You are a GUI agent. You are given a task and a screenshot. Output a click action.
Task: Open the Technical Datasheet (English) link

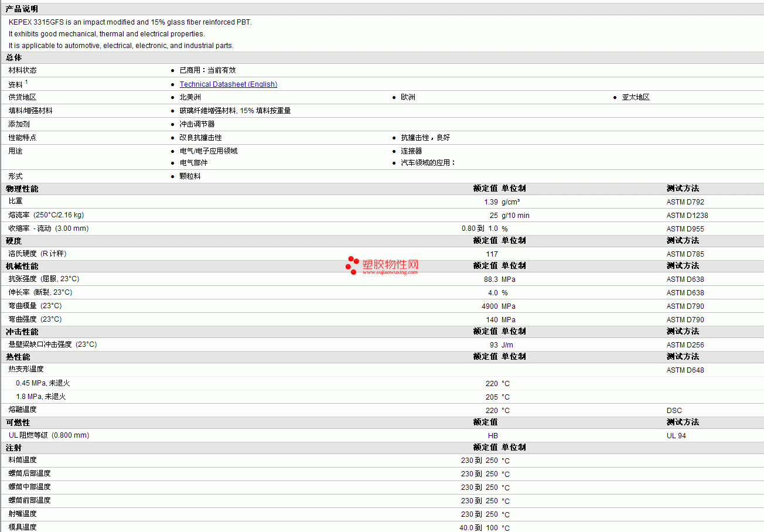(228, 84)
